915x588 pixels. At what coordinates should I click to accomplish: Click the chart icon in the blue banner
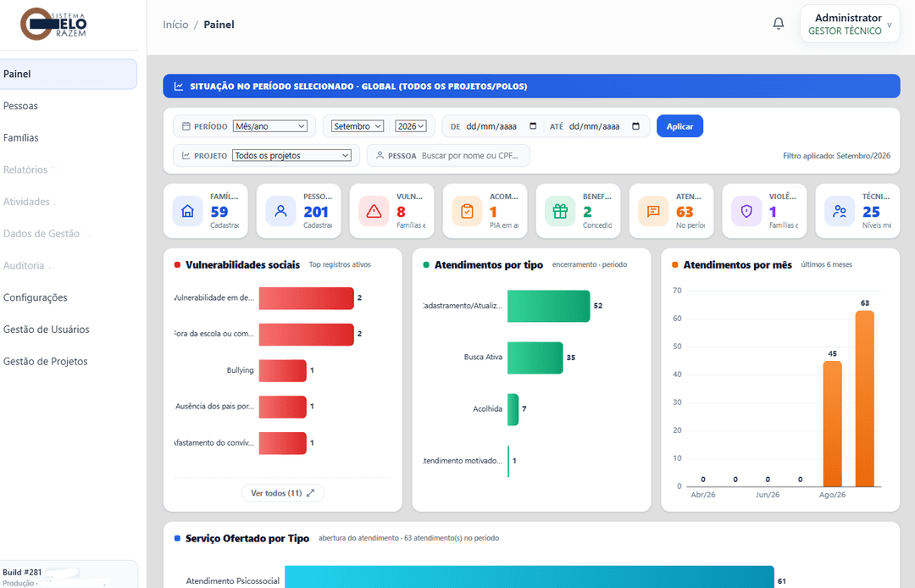(x=179, y=86)
